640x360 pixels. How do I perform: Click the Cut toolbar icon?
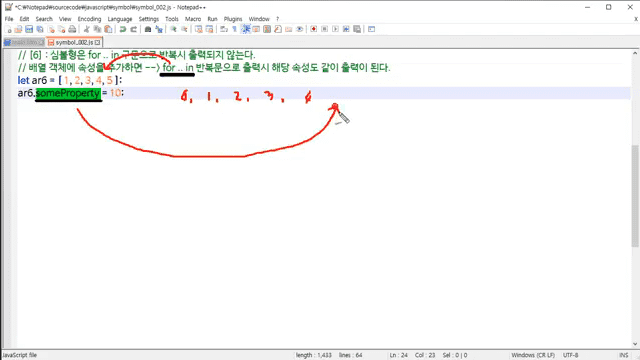[87, 29]
